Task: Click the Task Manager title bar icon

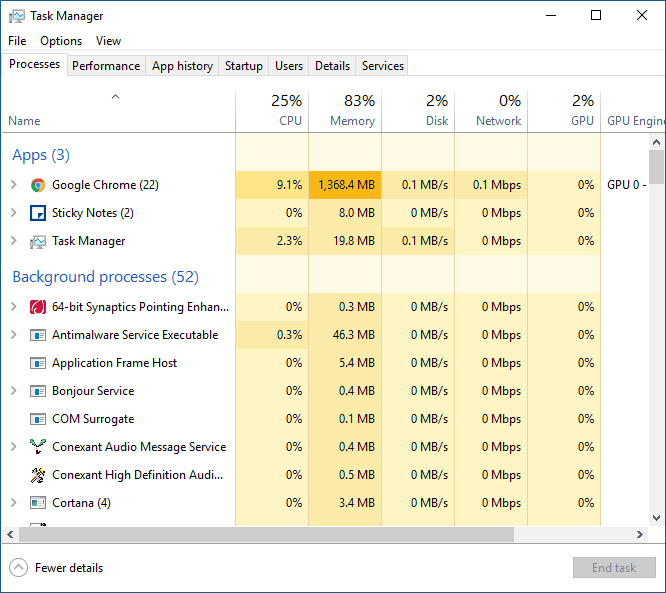Action: [x=17, y=16]
